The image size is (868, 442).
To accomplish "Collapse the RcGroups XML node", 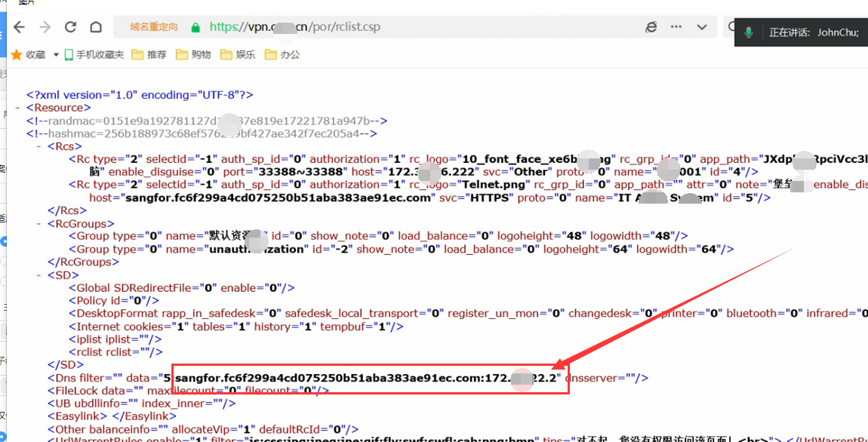I will [39, 224].
